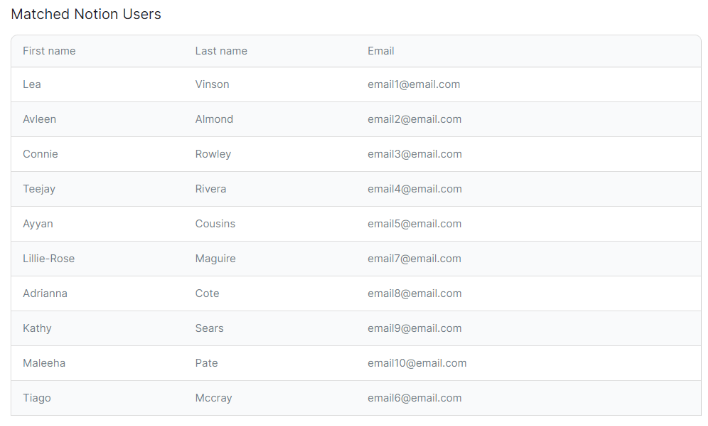The image size is (708, 426).
Task: Select first name Adrianna
Action: (x=46, y=293)
